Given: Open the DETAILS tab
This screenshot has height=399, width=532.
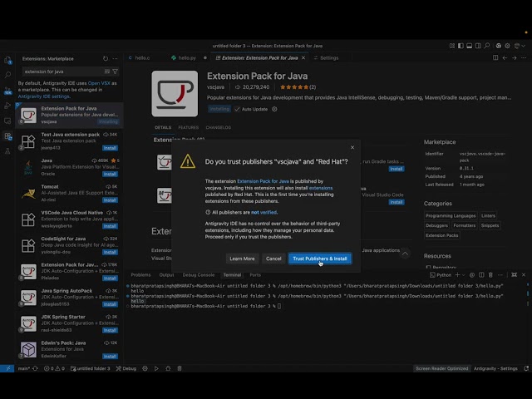Looking at the screenshot, I should pos(163,127).
